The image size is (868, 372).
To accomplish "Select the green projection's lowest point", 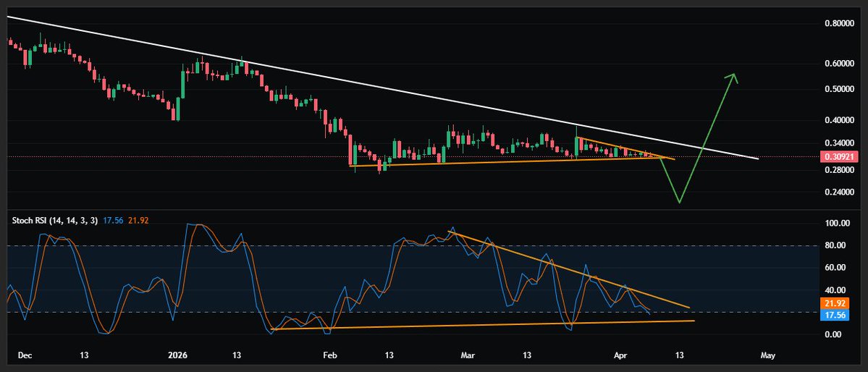I will (679, 201).
